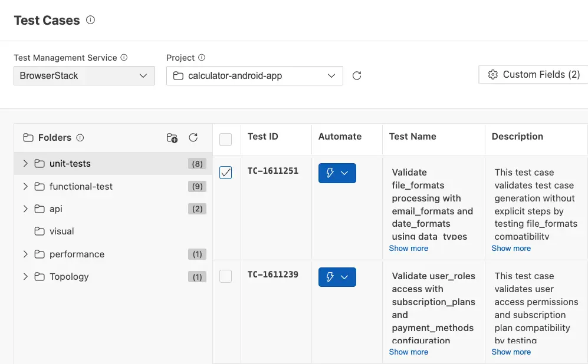The width and height of the screenshot is (588, 364).
Task: Check the TC-1611239 row checkbox
Action: coord(225,277)
